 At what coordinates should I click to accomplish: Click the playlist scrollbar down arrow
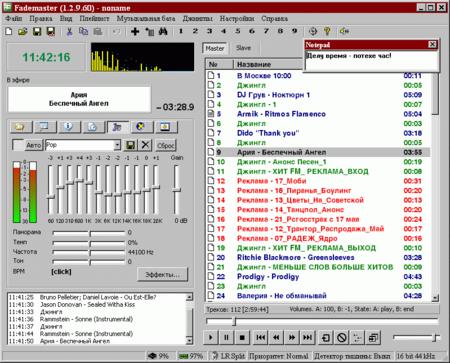click(435, 298)
